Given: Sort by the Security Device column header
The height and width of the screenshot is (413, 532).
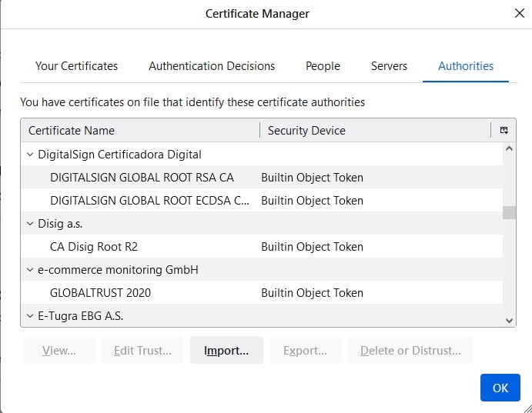Looking at the screenshot, I should click(375, 131).
